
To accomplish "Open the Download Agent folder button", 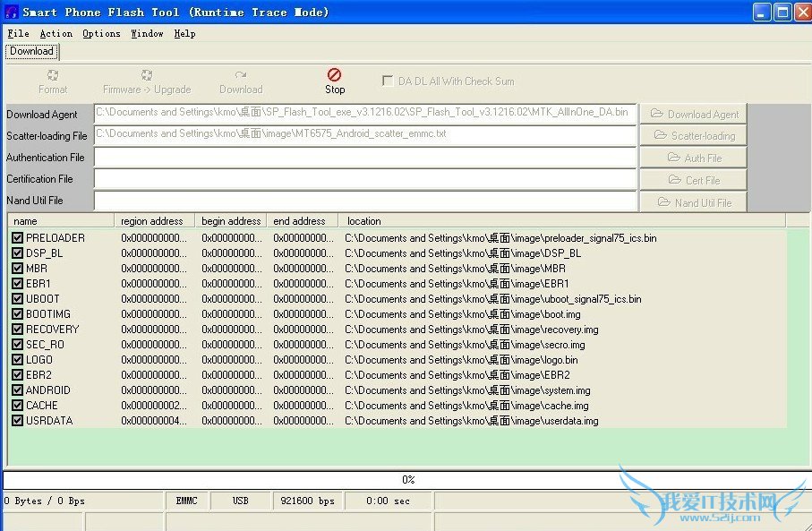I will pos(694,114).
